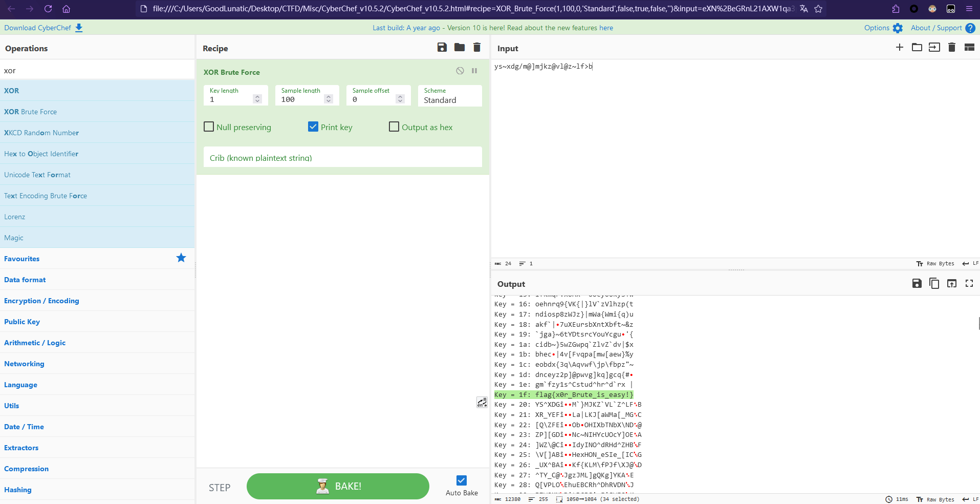Open Options gear icon
The image size is (980, 504).
898,28
